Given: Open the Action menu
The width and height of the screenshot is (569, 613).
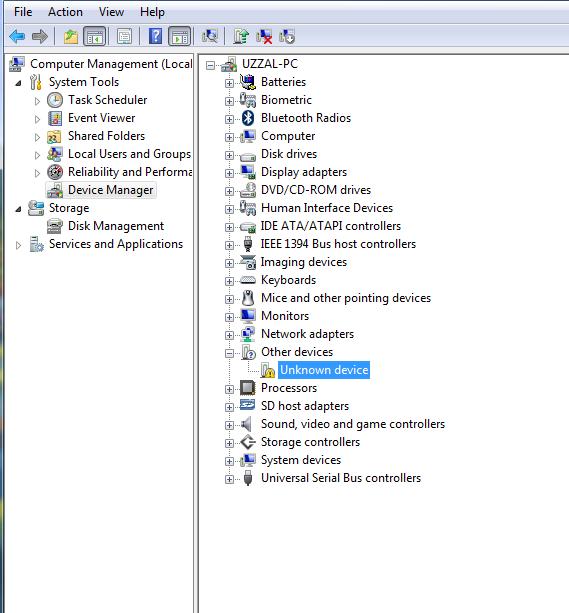Looking at the screenshot, I should 65,12.
